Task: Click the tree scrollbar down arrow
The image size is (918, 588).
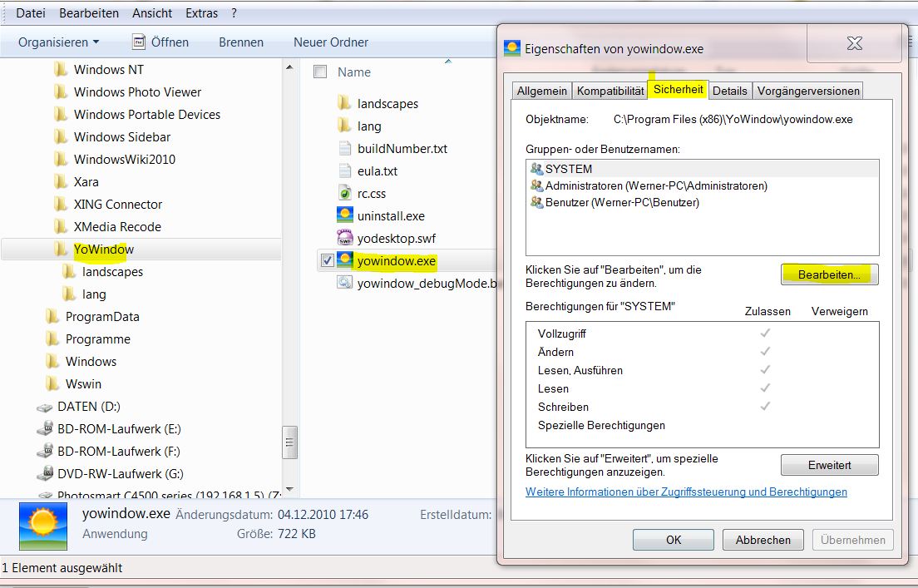Action: point(289,489)
